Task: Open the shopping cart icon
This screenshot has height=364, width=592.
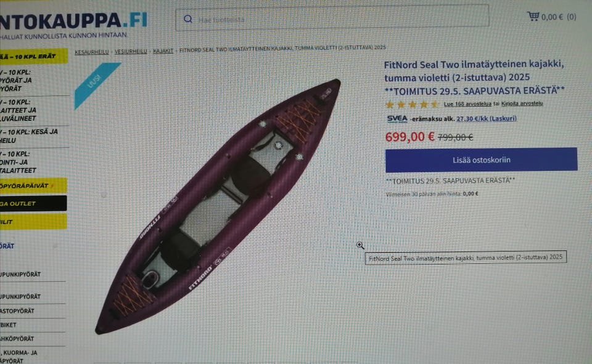Action: (x=533, y=16)
